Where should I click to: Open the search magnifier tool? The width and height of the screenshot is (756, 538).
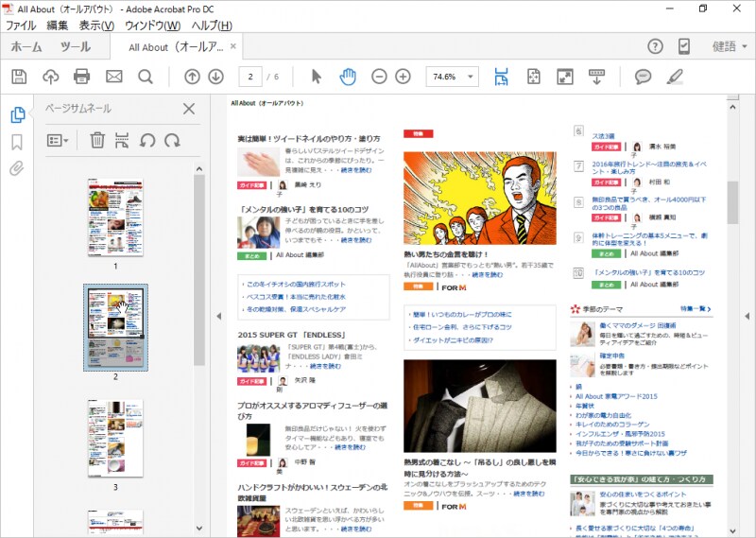coord(146,77)
